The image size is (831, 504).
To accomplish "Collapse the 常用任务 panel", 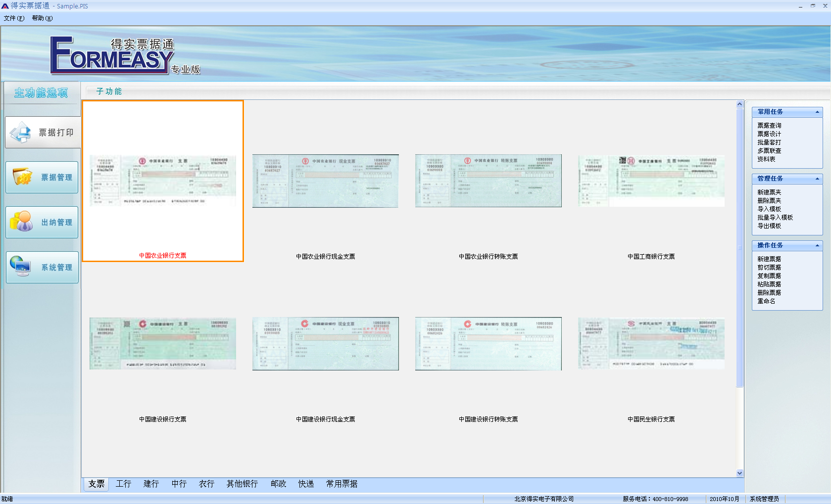I will coord(817,112).
